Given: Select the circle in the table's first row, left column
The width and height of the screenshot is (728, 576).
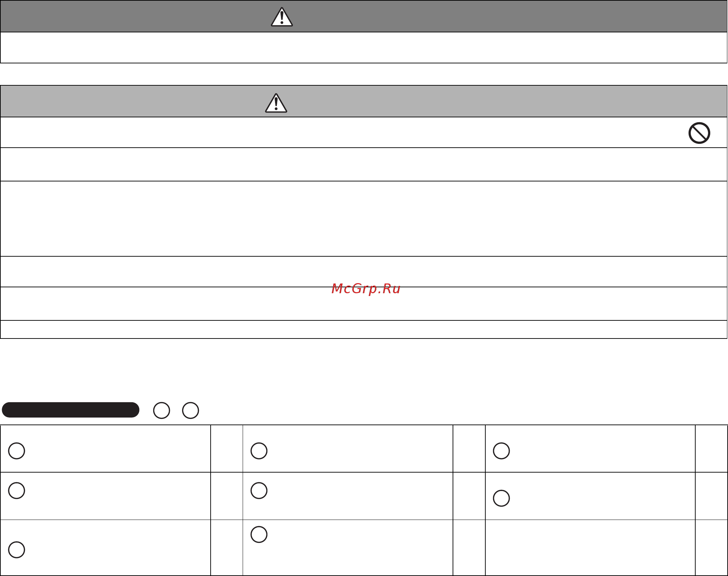Looking at the screenshot, I should pos(16,451).
